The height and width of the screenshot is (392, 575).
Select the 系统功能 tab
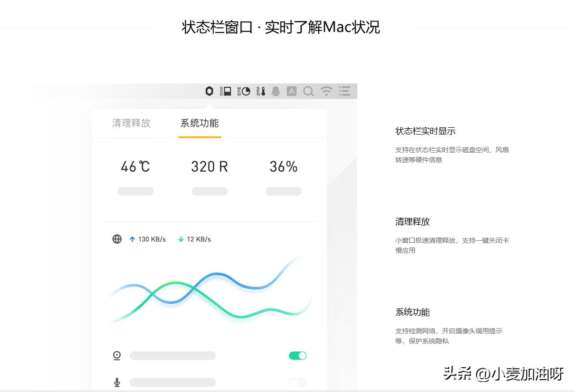tap(199, 123)
